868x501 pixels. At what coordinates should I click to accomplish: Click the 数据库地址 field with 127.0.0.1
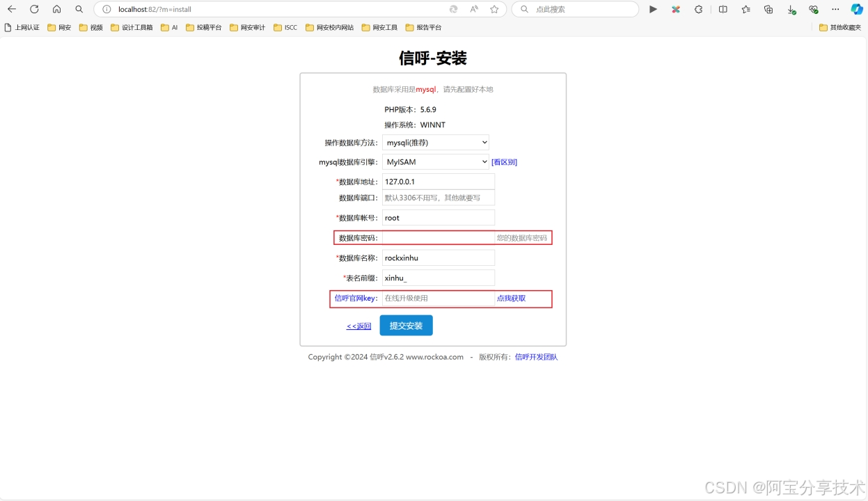click(x=439, y=182)
